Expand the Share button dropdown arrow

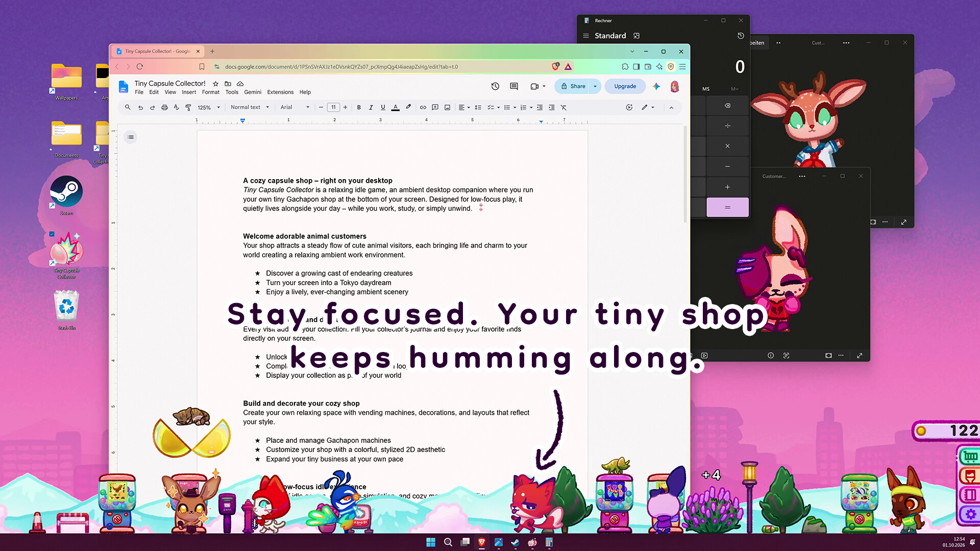pyautogui.click(x=595, y=86)
